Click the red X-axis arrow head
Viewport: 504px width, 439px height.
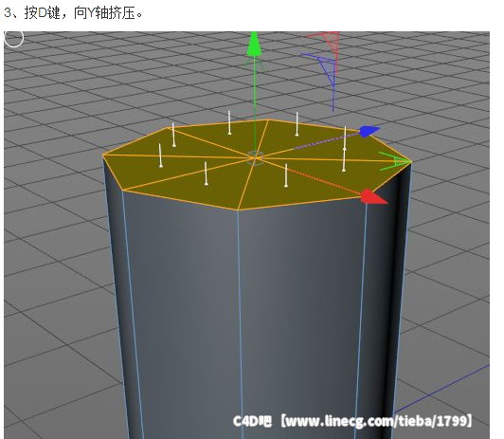[373, 196]
